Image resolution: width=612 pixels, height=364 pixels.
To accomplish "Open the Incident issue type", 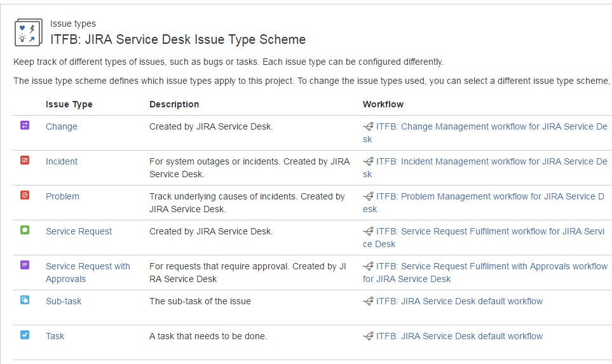I will coord(62,161).
